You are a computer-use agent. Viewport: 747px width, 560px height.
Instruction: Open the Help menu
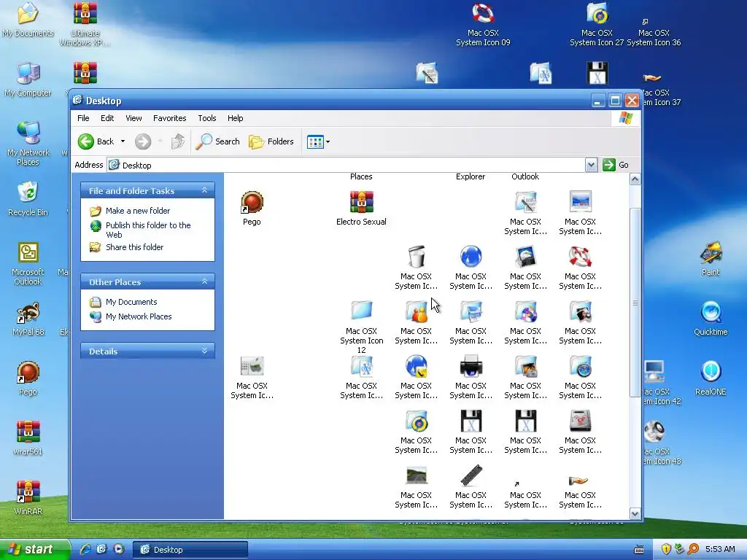[236, 118]
